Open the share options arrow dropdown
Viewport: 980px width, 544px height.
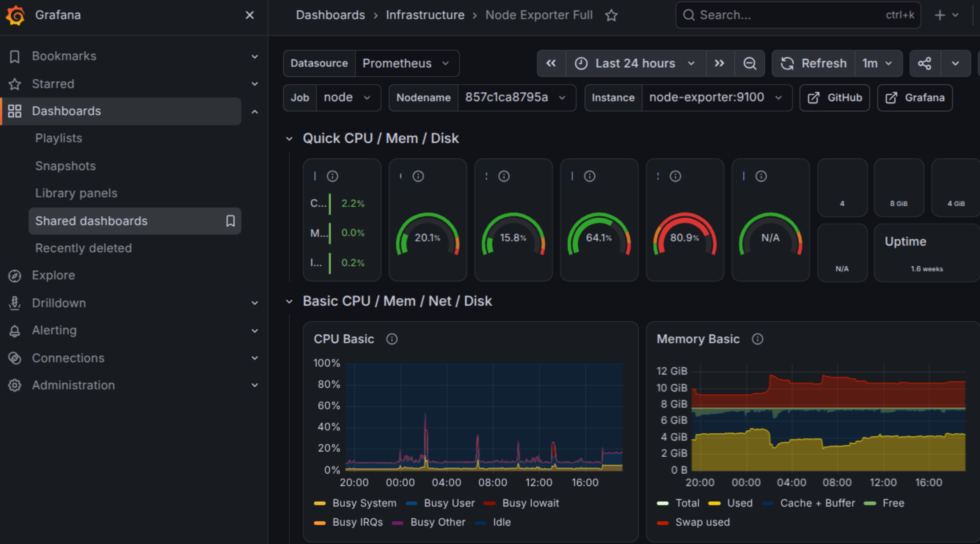coord(955,63)
